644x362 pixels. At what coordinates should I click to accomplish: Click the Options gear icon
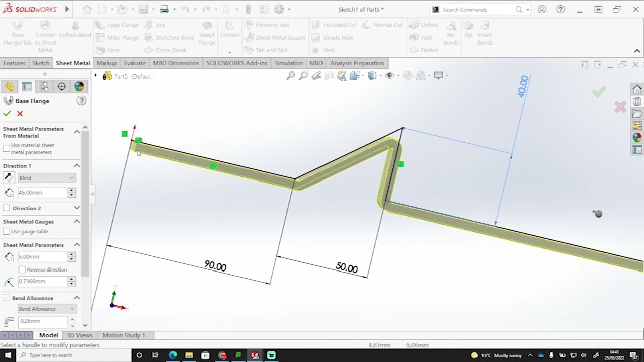279,9
